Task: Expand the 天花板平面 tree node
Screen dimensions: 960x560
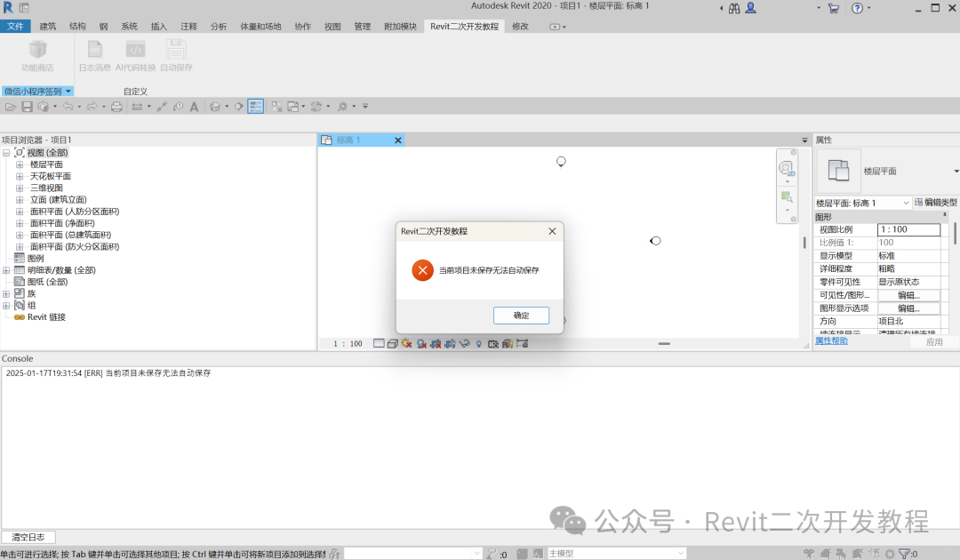Action: tap(20, 176)
